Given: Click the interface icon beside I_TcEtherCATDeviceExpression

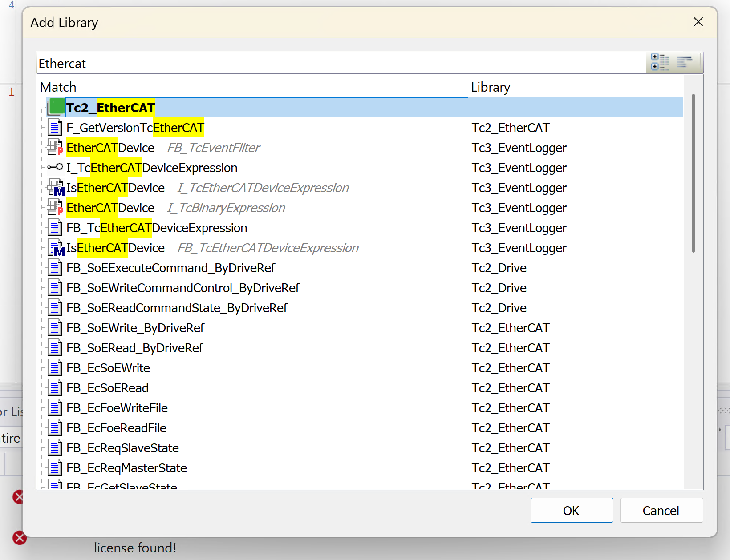Looking at the screenshot, I should 55,167.
